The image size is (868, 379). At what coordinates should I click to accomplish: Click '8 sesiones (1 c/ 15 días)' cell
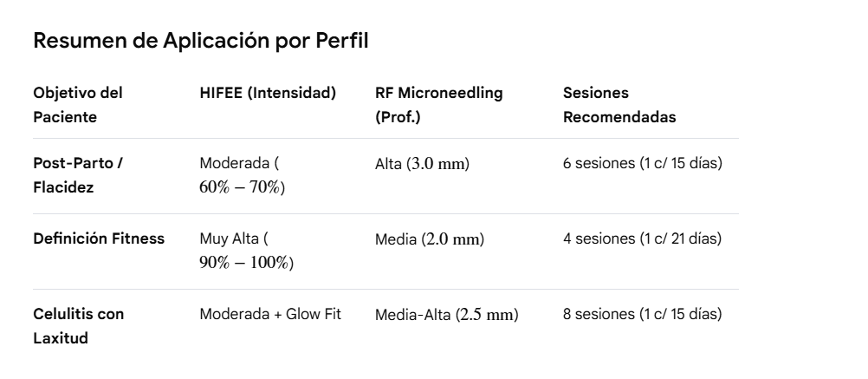(643, 314)
